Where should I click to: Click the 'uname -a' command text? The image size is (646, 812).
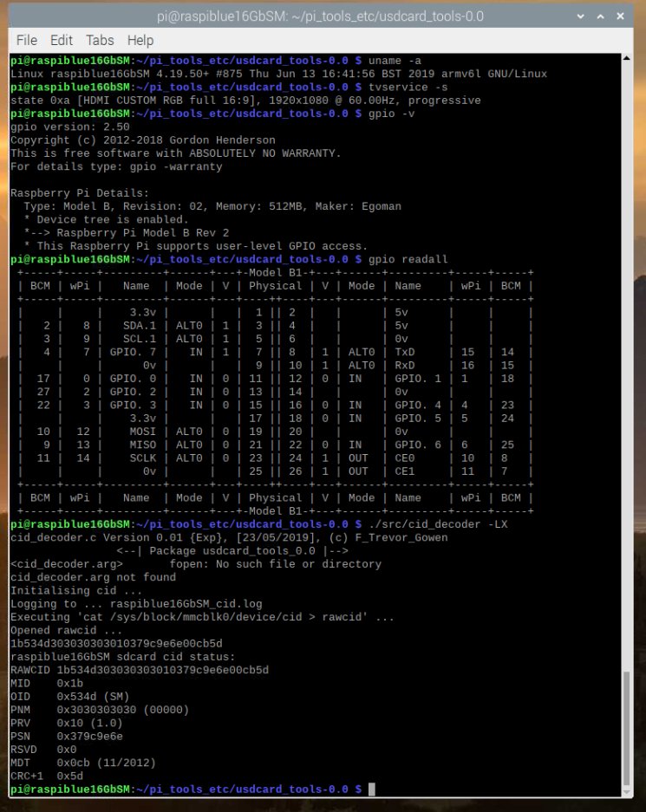pos(395,61)
